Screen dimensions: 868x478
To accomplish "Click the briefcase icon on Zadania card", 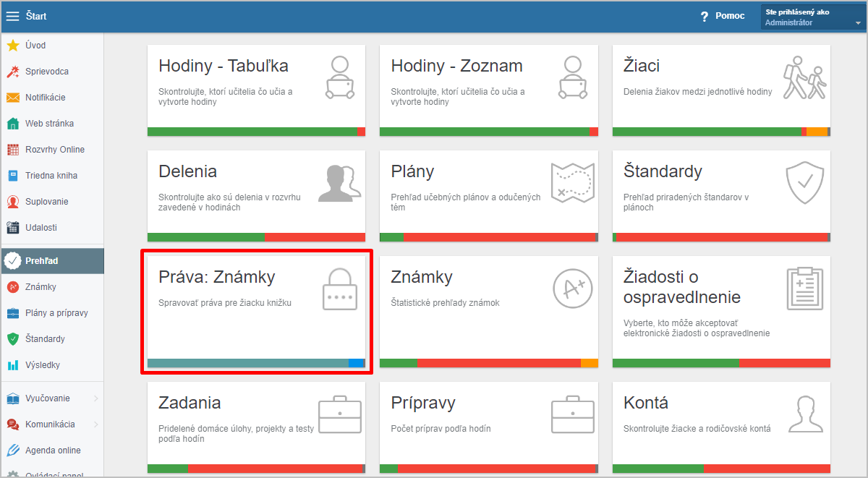I will pos(340,414).
